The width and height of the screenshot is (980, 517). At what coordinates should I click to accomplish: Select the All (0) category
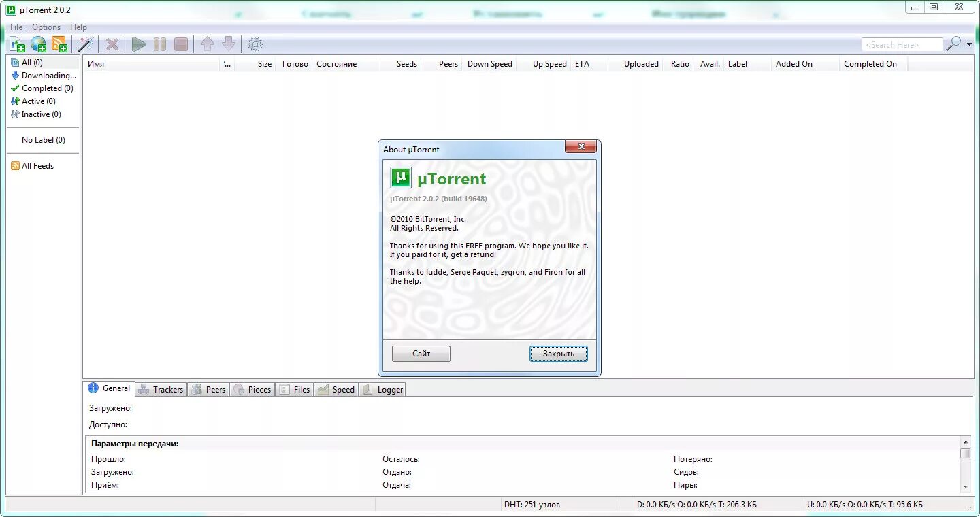point(44,63)
